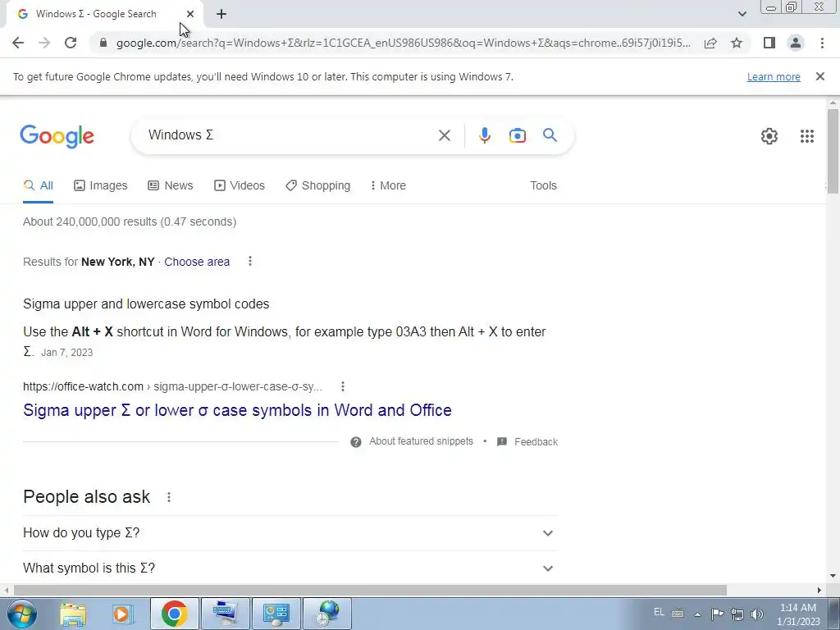
Task: Open the on-screen keyboard taskbar app
Action: coord(225,614)
